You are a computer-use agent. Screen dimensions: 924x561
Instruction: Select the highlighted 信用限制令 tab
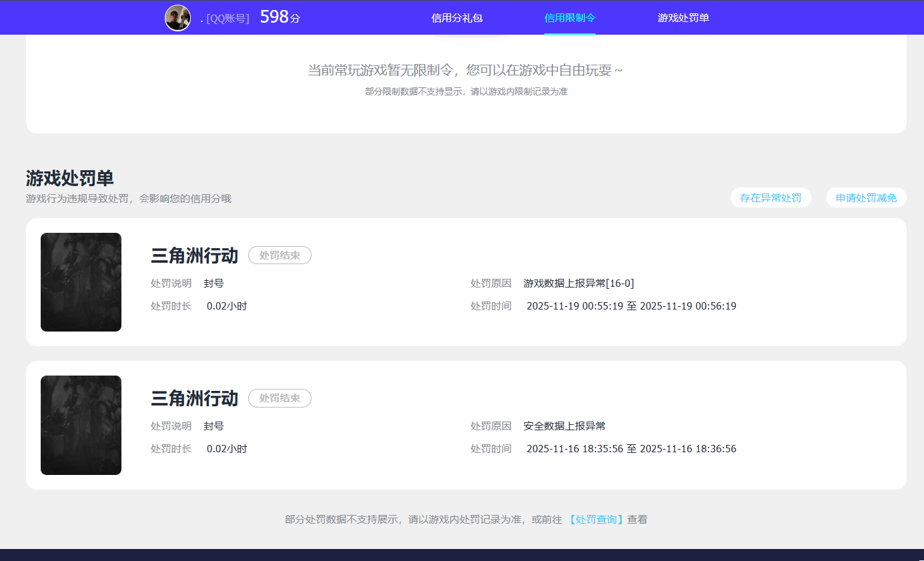coord(570,17)
